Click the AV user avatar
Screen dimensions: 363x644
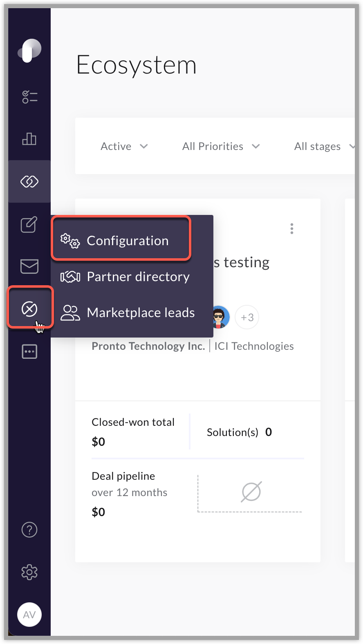coord(29,615)
